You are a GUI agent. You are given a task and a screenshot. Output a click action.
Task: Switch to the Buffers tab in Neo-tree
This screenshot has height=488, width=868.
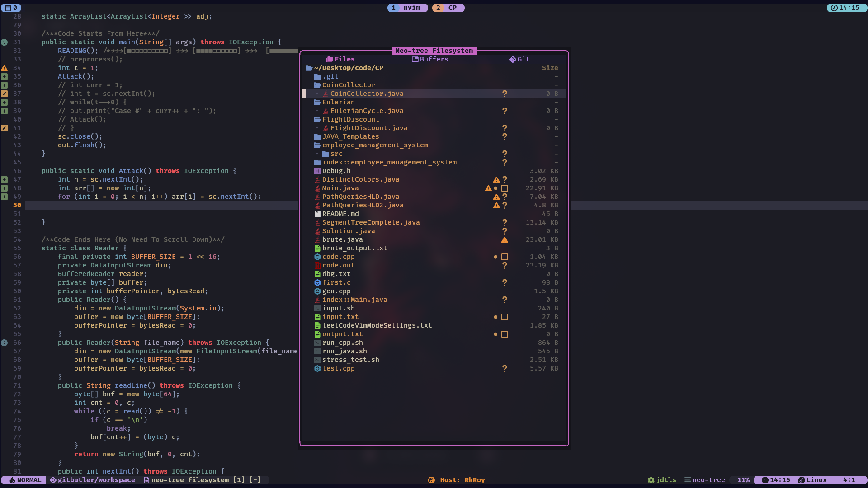(x=430, y=59)
